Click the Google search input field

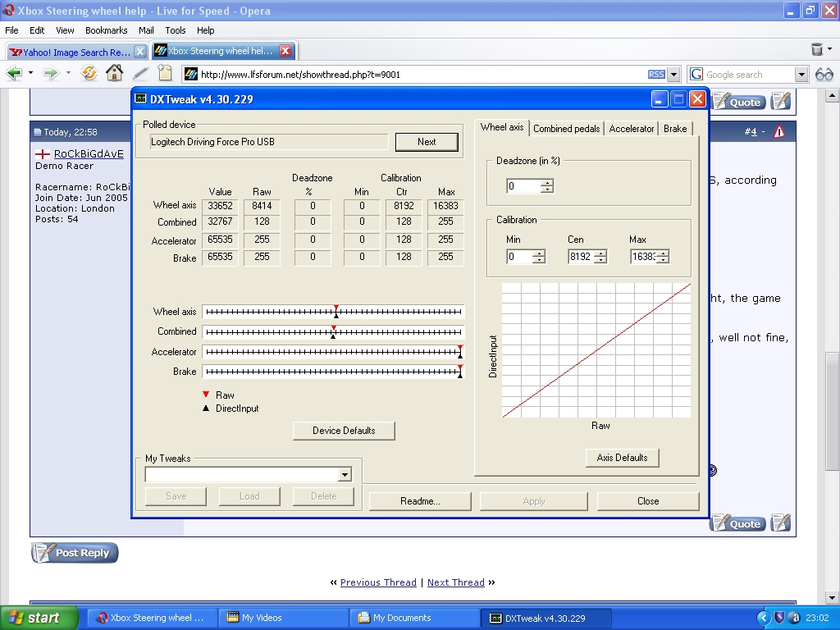click(x=750, y=75)
